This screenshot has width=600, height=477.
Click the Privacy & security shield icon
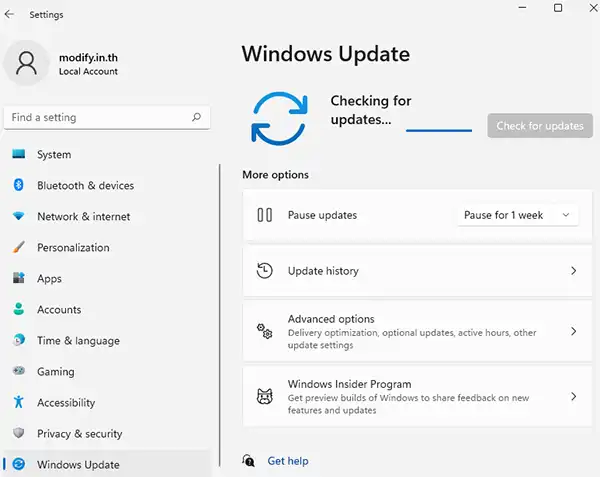(18, 434)
